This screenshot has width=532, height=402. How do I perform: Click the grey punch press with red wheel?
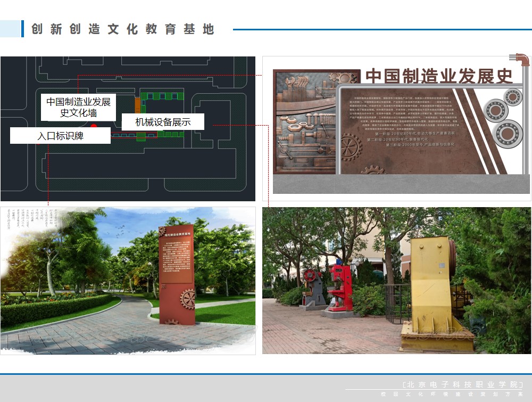click(x=313, y=288)
